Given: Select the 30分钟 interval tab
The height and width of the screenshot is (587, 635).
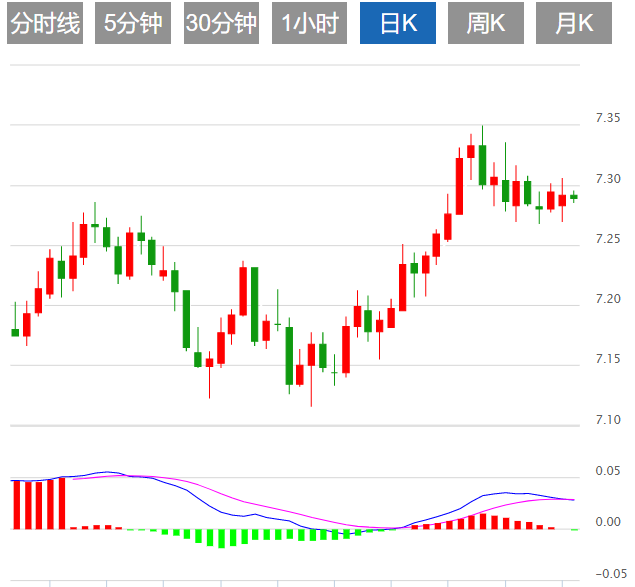Looking at the screenshot, I should pos(221,23).
